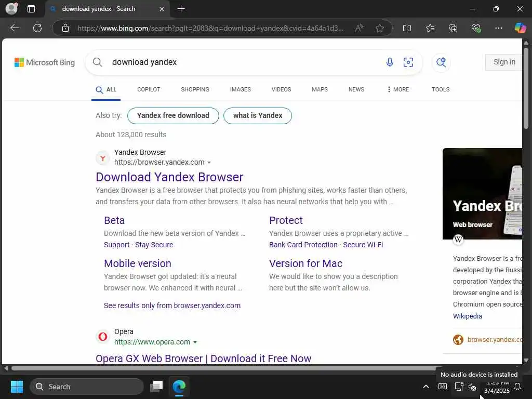Open the TOOLS option

[x=441, y=89]
